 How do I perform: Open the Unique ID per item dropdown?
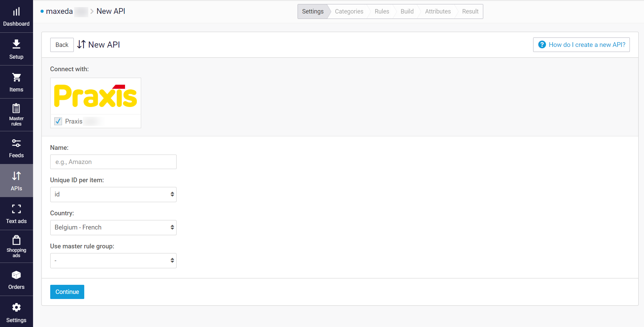113,194
